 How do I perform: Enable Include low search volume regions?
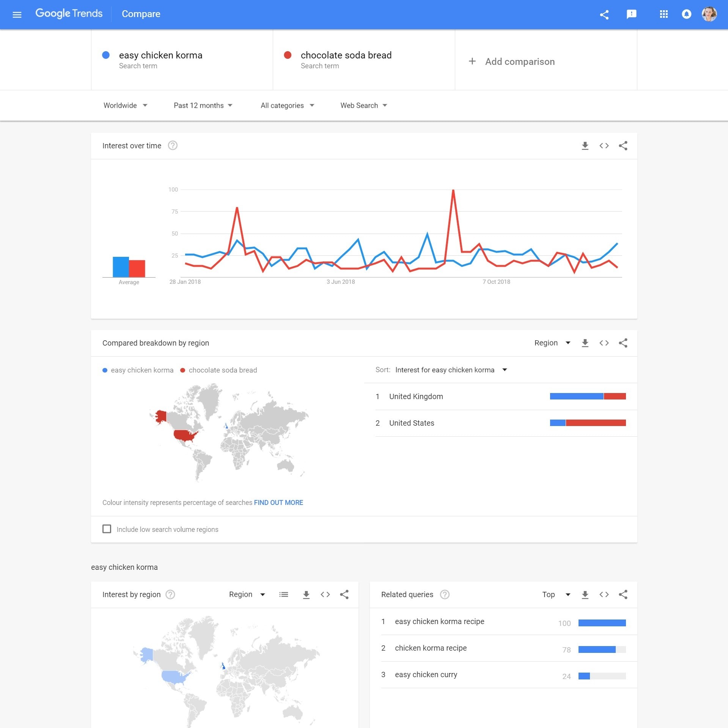coord(107,529)
